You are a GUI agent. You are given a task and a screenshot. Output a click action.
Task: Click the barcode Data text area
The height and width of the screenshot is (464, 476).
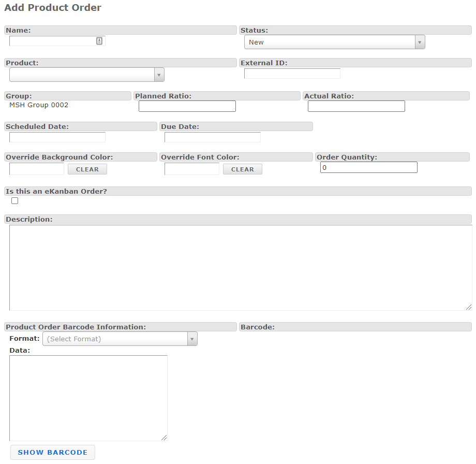[88, 398]
